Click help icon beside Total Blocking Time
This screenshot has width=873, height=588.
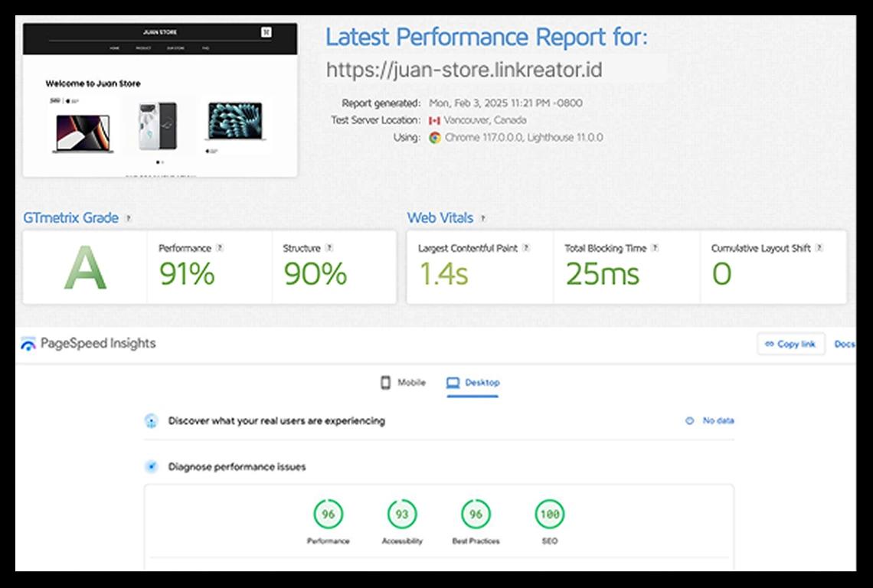[x=655, y=248]
